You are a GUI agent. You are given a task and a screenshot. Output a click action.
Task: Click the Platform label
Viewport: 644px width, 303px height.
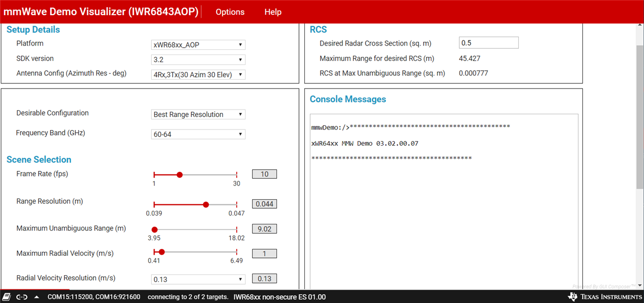[x=30, y=43]
